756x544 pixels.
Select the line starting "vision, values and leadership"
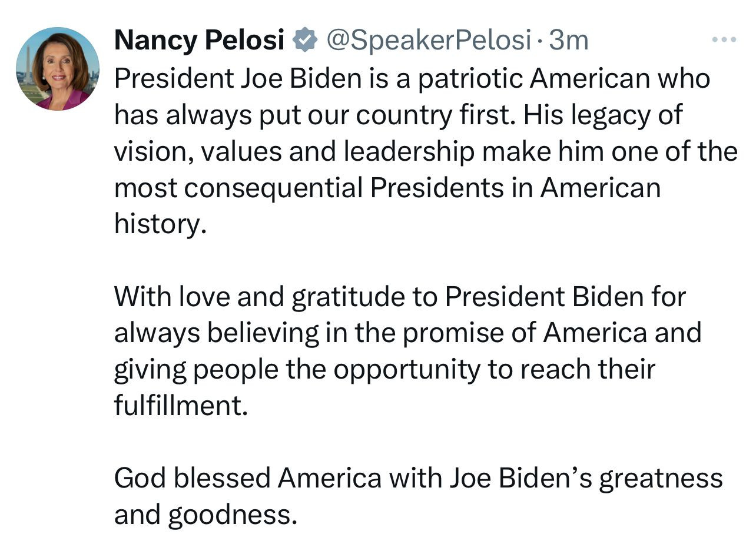425,151
